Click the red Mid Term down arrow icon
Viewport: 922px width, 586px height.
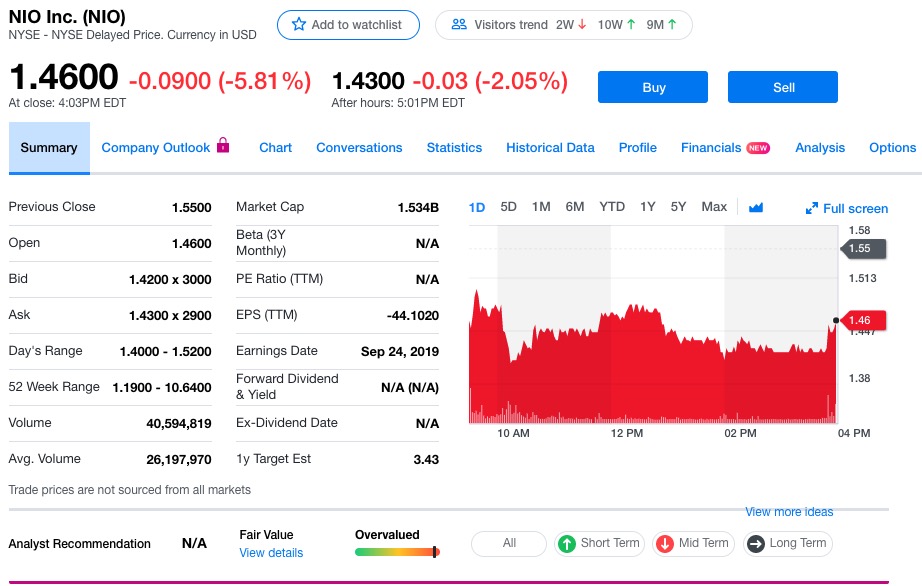(x=664, y=544)
